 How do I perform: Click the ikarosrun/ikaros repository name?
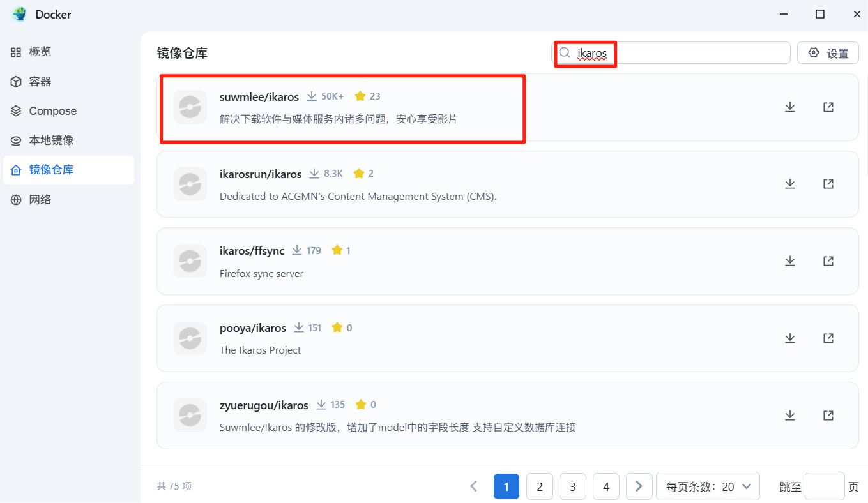click(x=261, y=174)
